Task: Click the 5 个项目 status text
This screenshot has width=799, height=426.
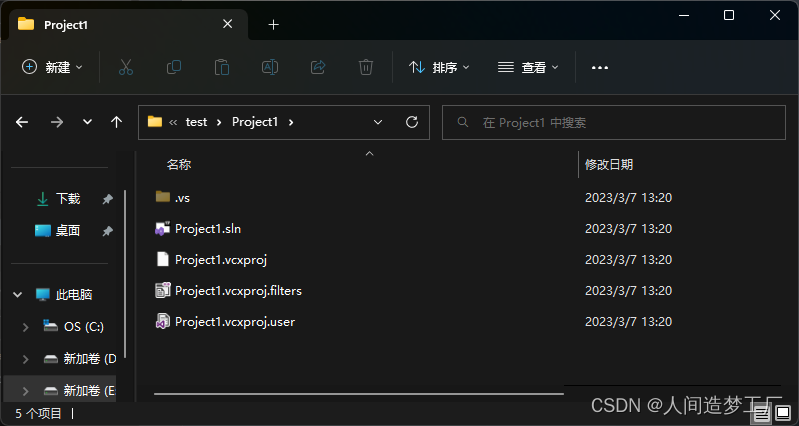Action: 39,413
